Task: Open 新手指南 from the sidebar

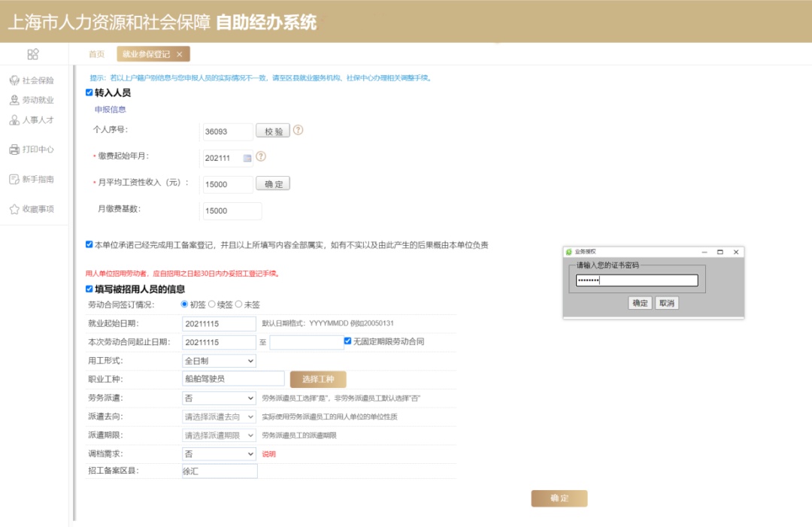Action: [32, 179]
